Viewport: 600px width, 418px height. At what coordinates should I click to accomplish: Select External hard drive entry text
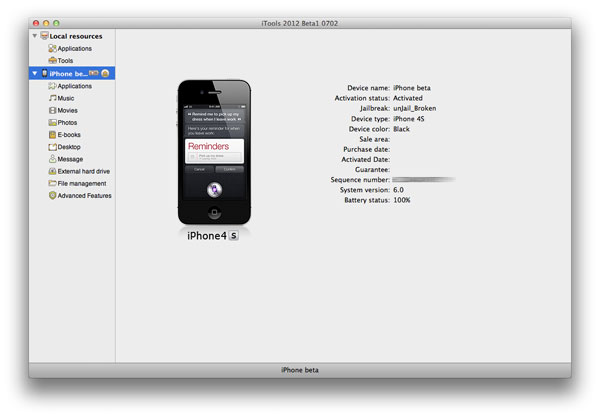(x=84, y=171)
